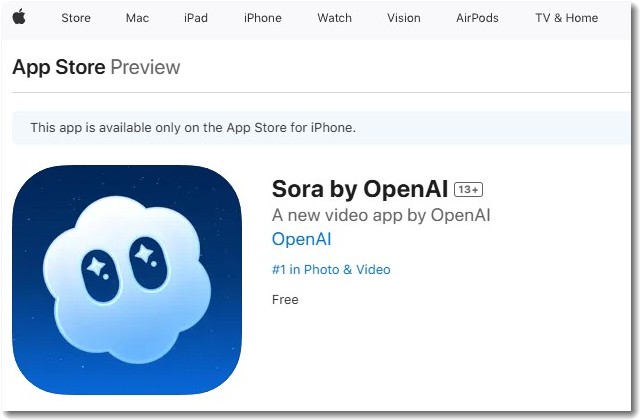Screen dimensions: 640x420
Task: Open the Watch navigation item
Action: (x=334, y=18)
